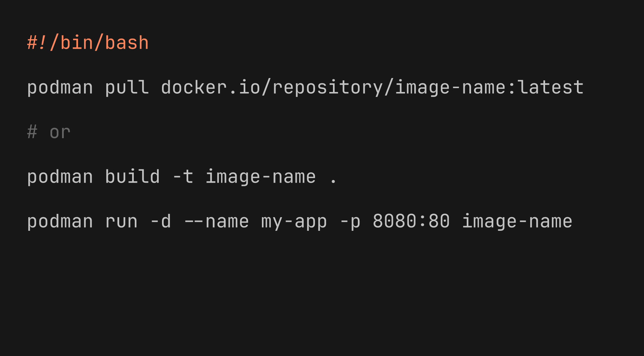Image resolution: width=644 pixels, height=356 pixels.
Task: Click the #!/bin/bash shebang line
Action: coord(88,43)
